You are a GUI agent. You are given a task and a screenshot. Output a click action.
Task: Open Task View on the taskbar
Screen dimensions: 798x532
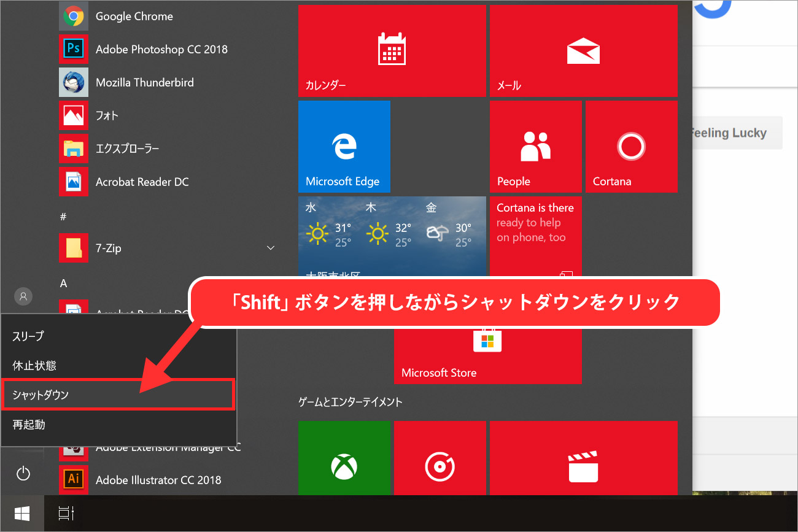[x=66, y=513]
